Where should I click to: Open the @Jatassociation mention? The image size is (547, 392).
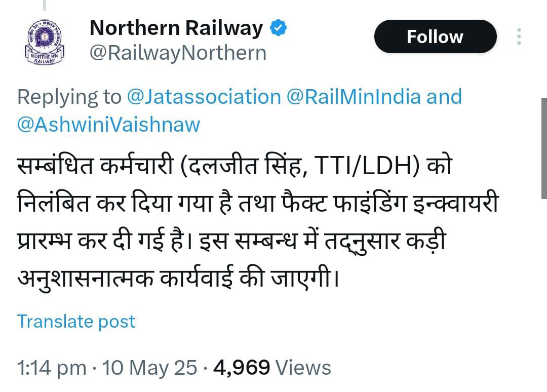click(204, 97)
